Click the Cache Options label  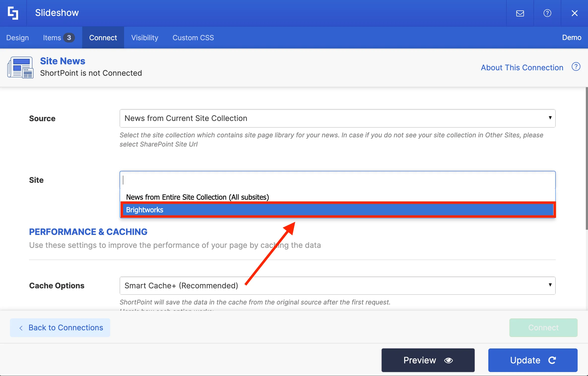[57, 286]
